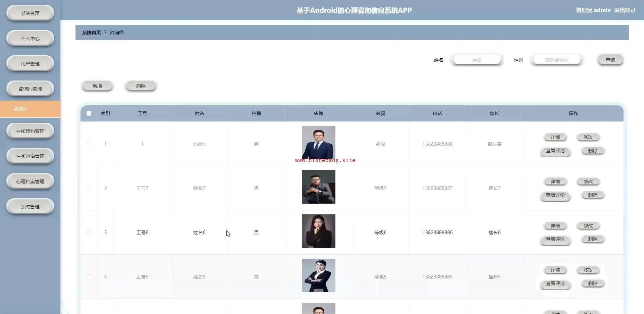Viewport: 644px width, 314px height.
Task: Click the 工号 column header
Action: [142, 113]
